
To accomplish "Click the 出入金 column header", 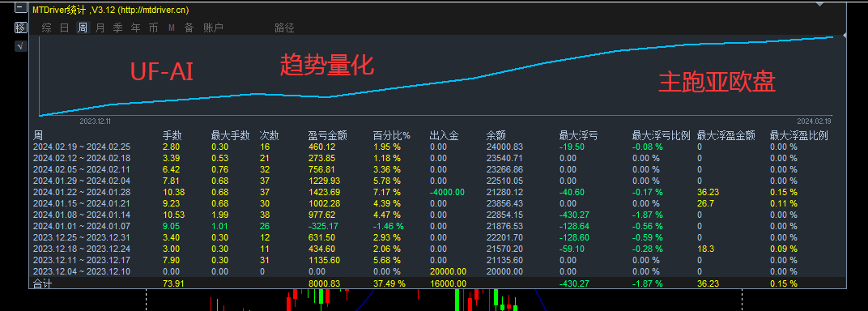I will 444,135.
